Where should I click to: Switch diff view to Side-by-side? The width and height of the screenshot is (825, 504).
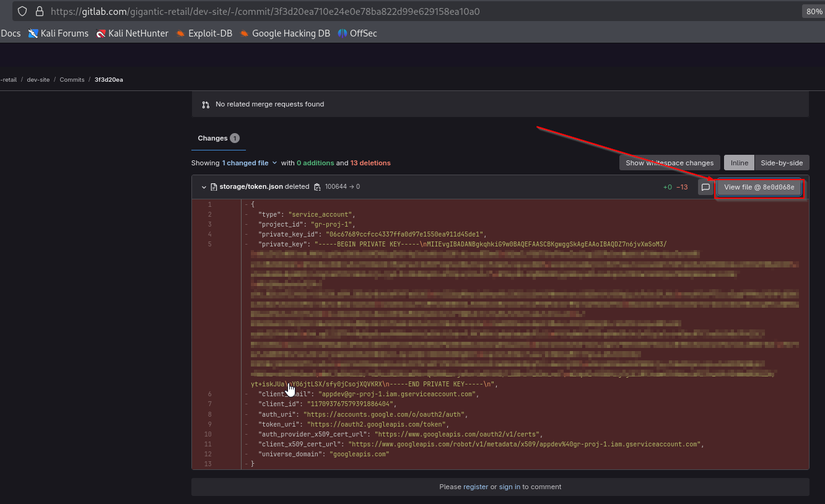click(782, 163)
